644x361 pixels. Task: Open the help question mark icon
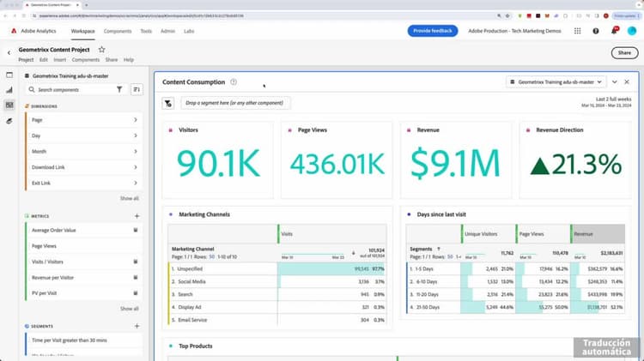click(x=596, y=31)
